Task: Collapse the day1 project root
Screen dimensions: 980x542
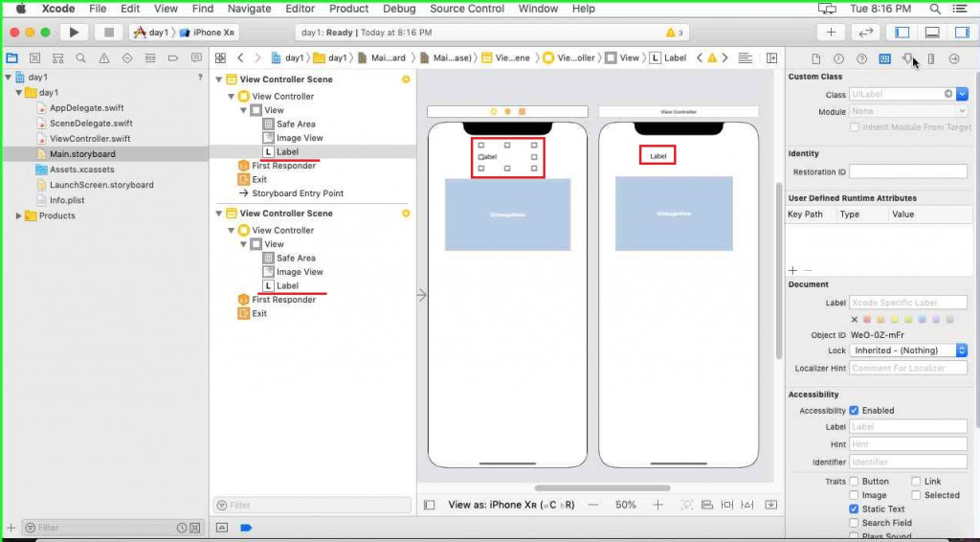Action: [8, 77]
